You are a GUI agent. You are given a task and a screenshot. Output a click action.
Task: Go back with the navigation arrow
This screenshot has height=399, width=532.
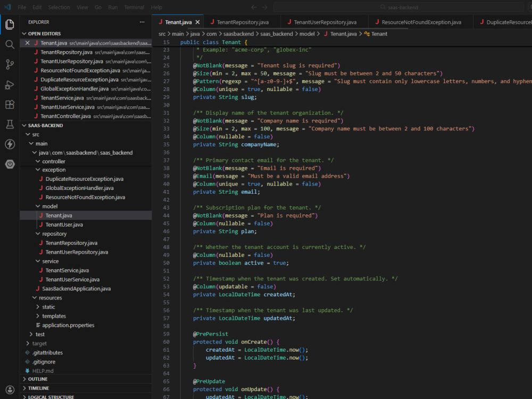click(x=254, y=7)
